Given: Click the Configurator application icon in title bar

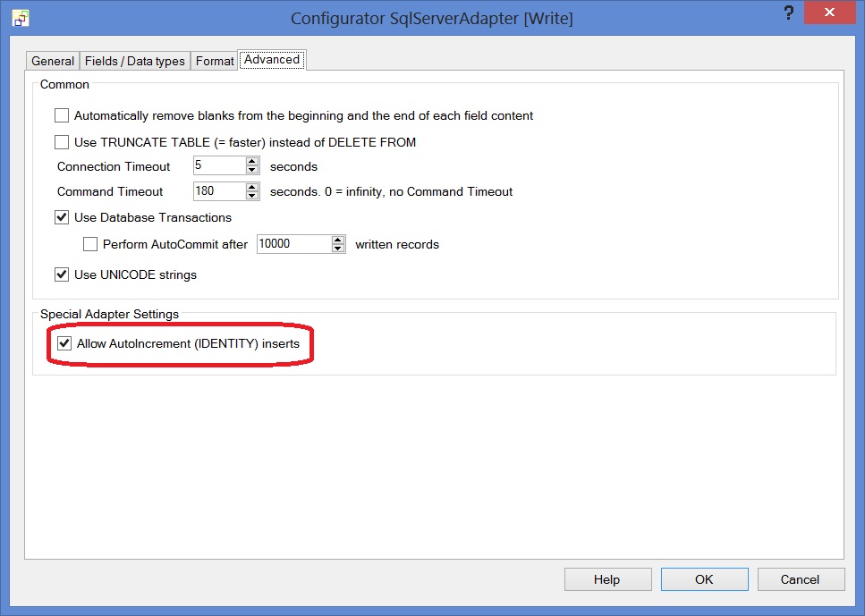Looking at the screenshot, I should [x=20, y=18].
